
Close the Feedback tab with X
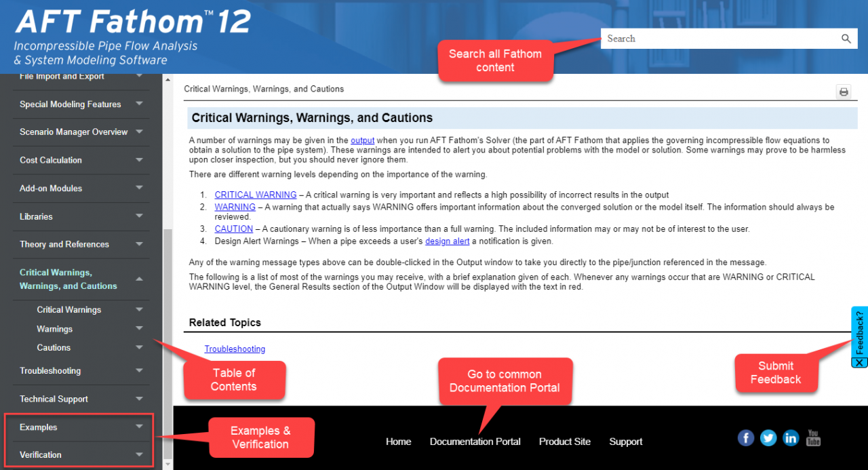click(x=859, y=363)
